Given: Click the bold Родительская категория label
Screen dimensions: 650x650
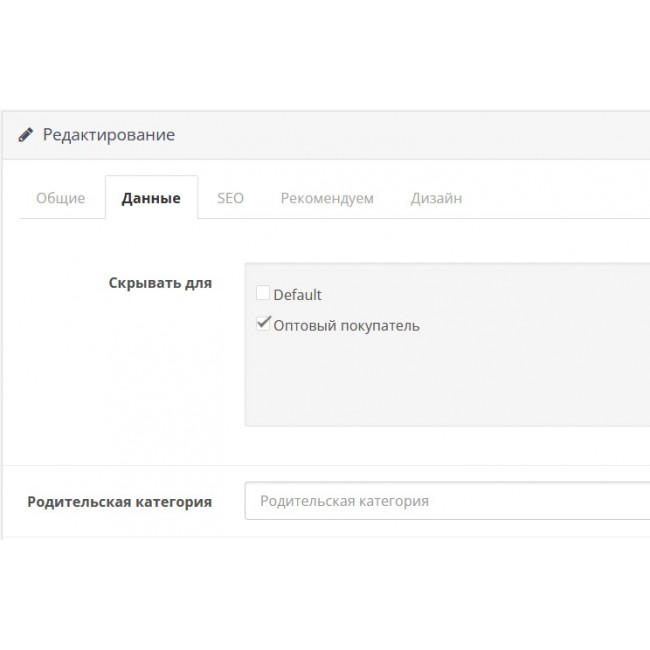Looking at the screenshot, I should click(x=119, y=502).
